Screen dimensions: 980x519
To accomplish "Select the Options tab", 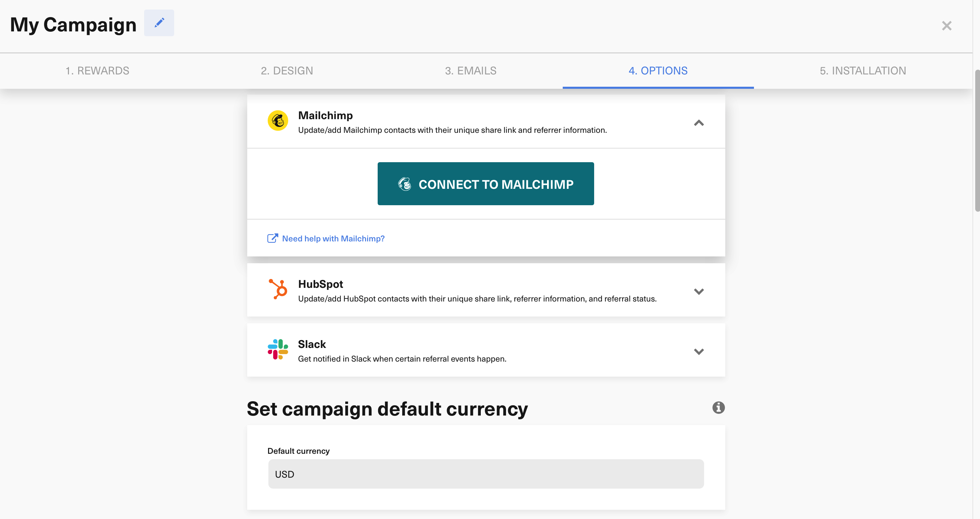I will pos(658,71).
